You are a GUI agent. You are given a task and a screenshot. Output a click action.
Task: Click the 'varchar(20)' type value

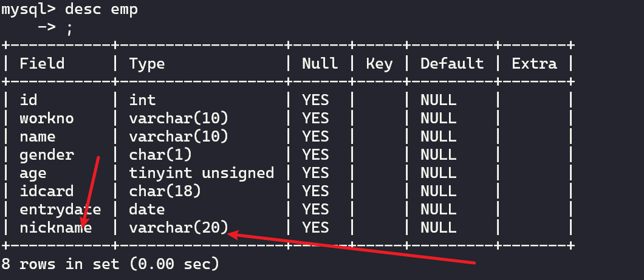point(179,228)
